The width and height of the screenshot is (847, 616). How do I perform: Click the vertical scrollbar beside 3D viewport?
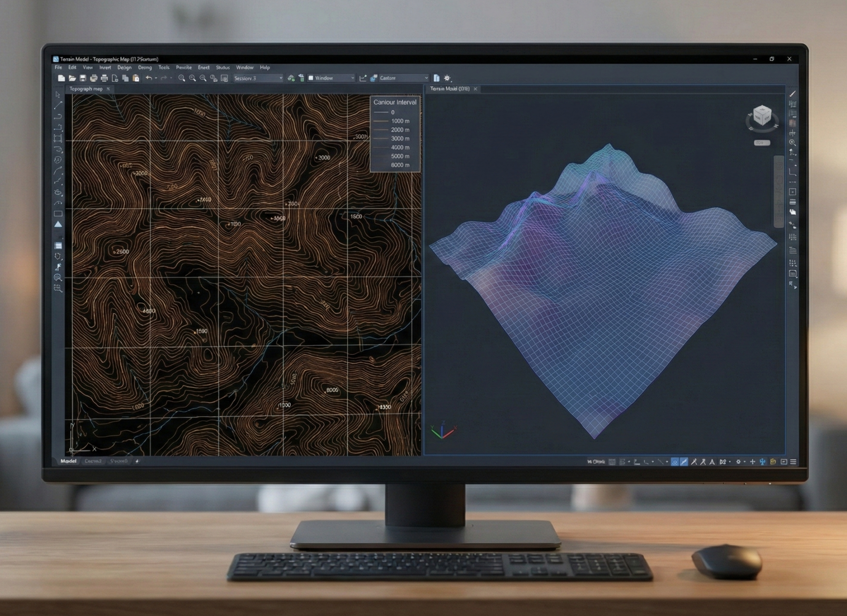[779, 191]
